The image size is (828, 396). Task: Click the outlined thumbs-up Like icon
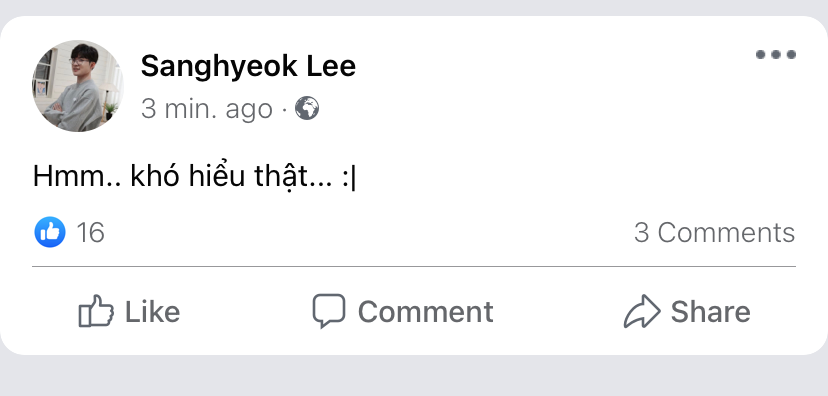click(96, 311)
